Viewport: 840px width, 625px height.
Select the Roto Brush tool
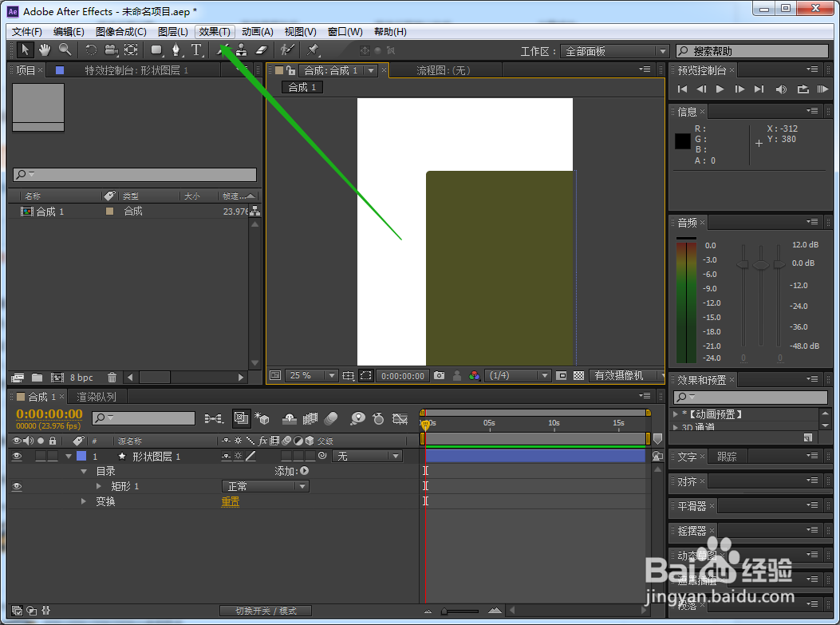pos(288,50)
